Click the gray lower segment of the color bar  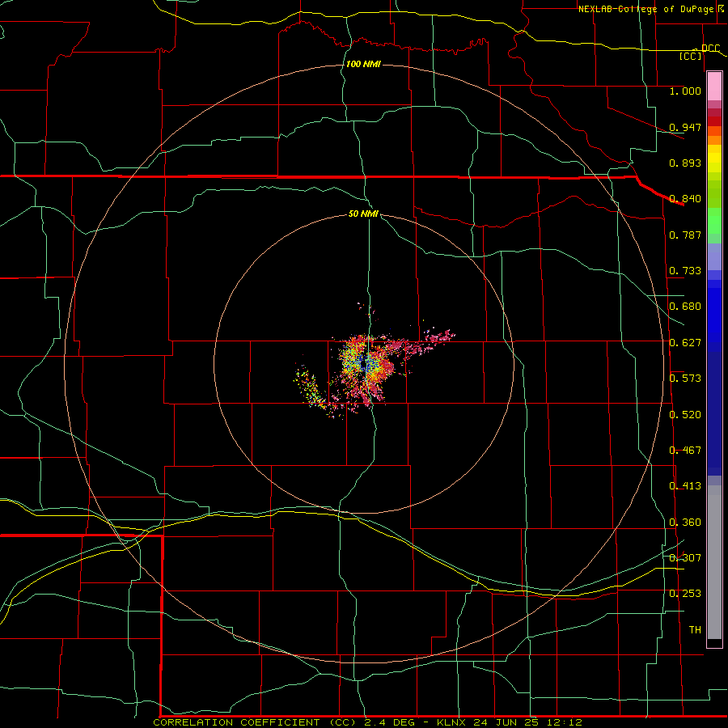click(x=714, y=562)
